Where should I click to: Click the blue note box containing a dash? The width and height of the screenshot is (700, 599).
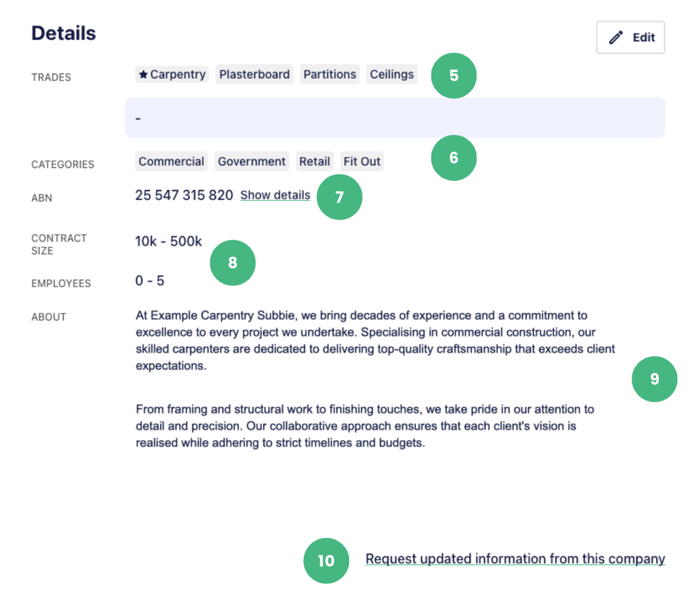[395, 118]
